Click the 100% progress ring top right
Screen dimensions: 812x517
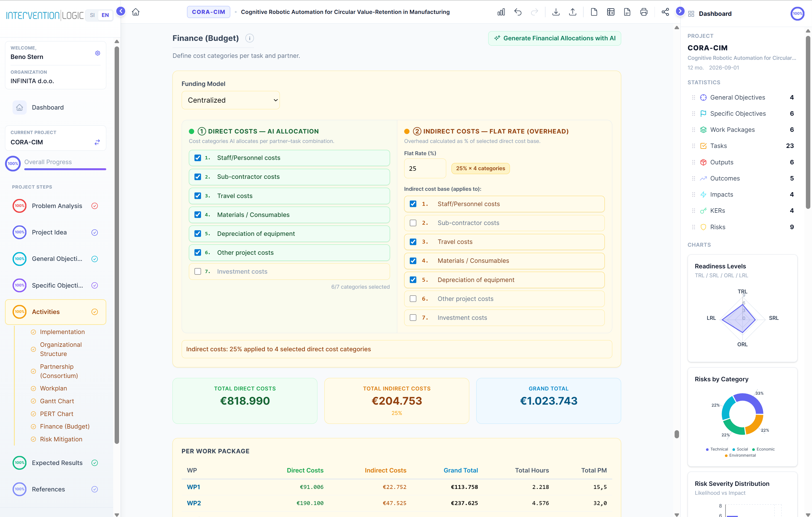click(797, 13)
